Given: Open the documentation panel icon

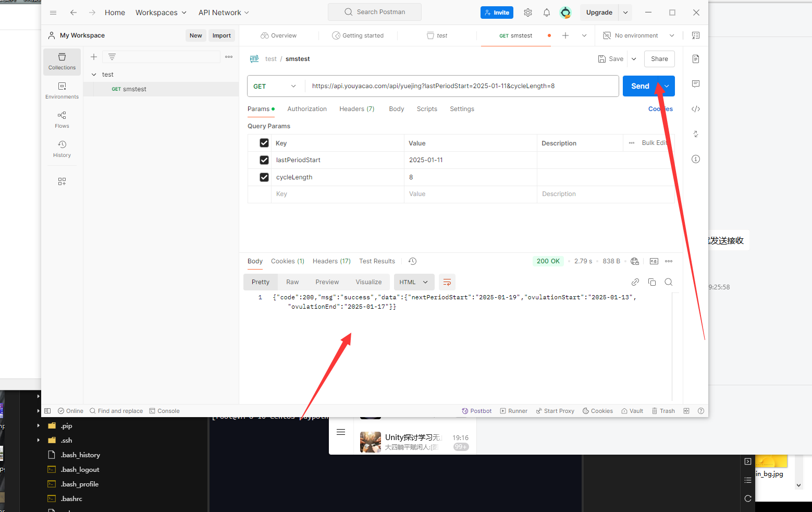Looking at the screenshot, I should click(x=696, y=59).
